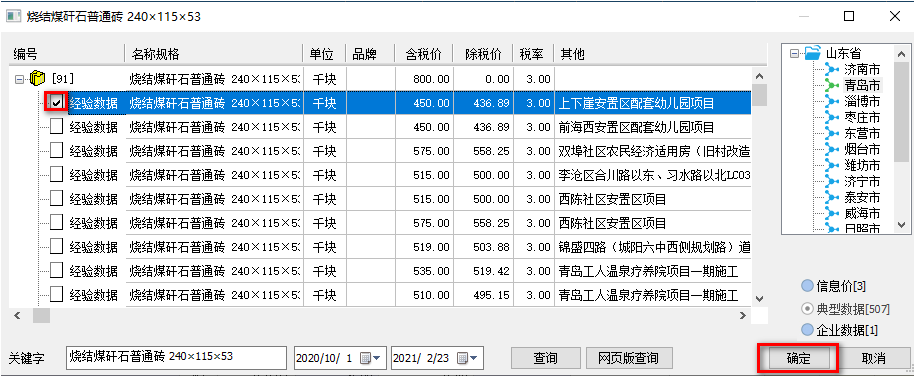Open the end date 2021/2/23 calendar dropdown

pyautogui.click(x=467, y=358)
